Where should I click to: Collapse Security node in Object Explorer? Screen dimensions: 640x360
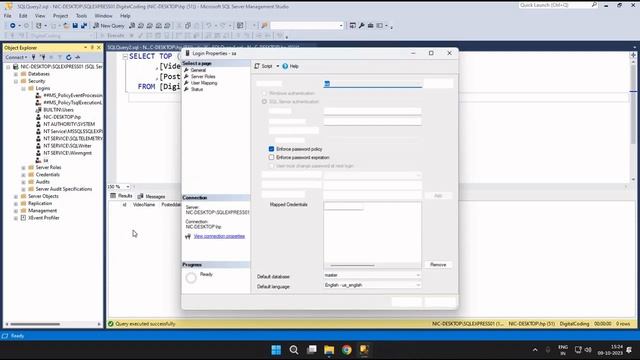point(16,81)
